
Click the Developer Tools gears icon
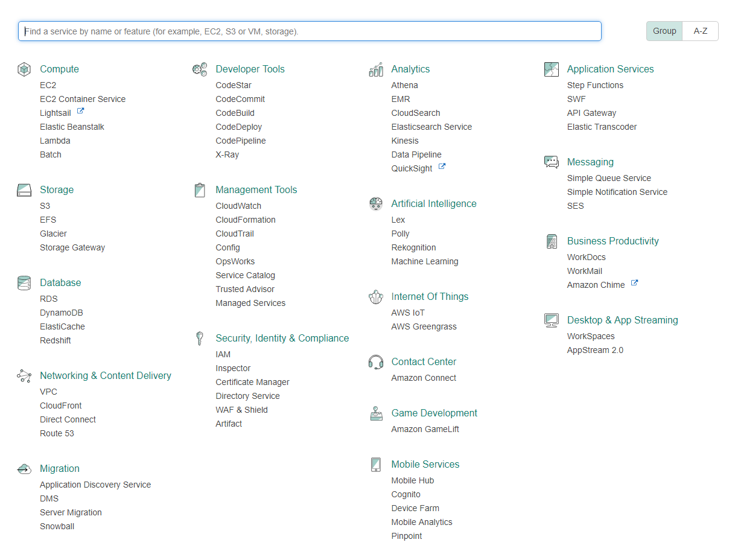(200, 69)
